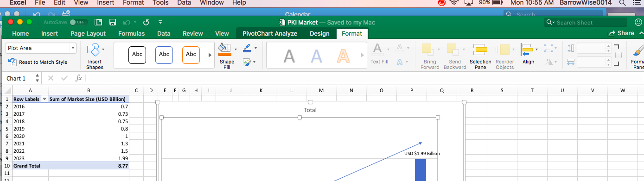Open the Tools menu in macOS menu bar
Screen dimensions: 644x181
pyautogui.click(x=160, y=3)
